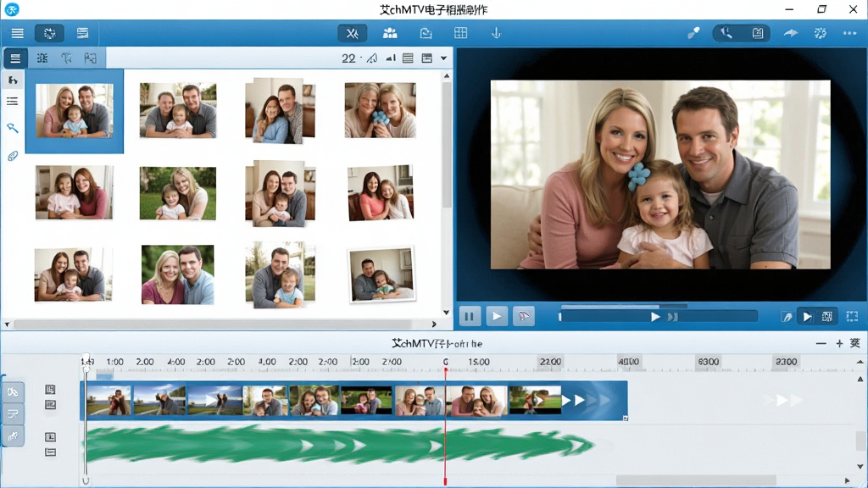Viewport: 868px width, 488px height.
Task: Switch to the transitions tab in the library panel
Action: click(x=90, y=58)
